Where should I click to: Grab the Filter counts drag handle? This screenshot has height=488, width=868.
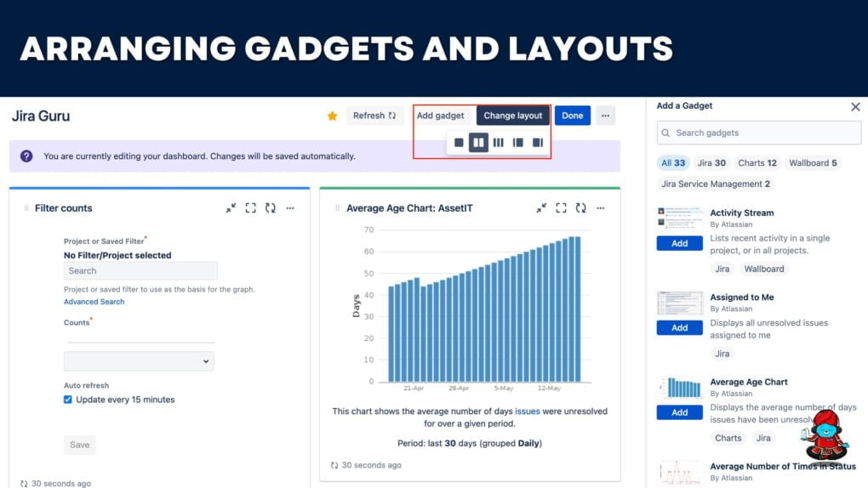(x=26, y=208)
